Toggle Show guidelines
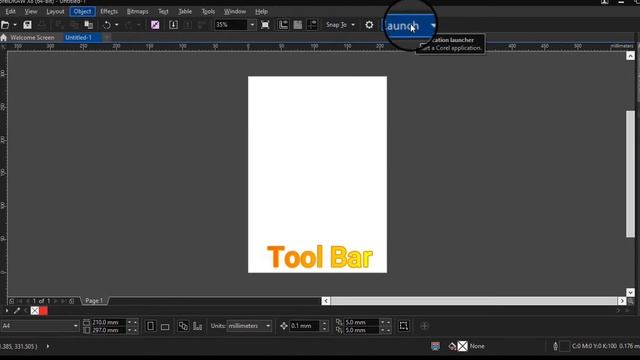 (312, 25)
